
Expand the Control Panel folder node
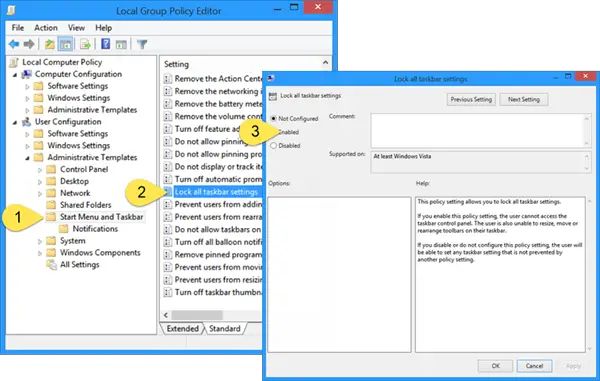[40, 170]
